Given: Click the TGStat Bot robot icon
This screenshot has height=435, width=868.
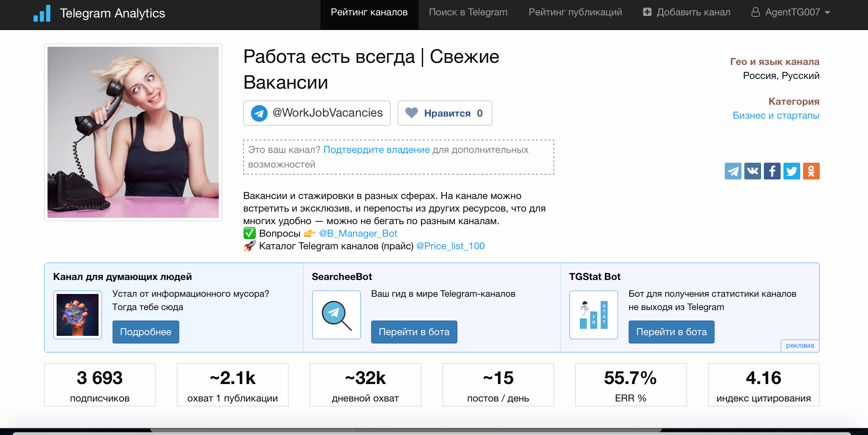Looking at the screenshot, I should pyautogui.click(x=593, y=315).
